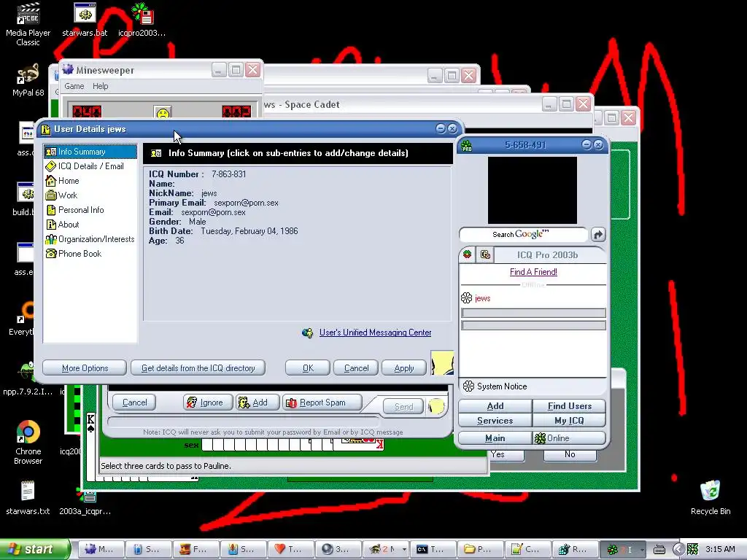
Task: Click Get details from the ICQ directory
Action: click(x=198, y=368)
